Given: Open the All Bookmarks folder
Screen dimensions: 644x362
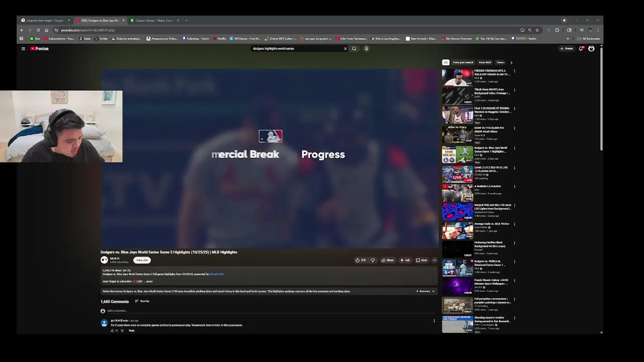Looking at the screenshot, I should pos(589,39).
